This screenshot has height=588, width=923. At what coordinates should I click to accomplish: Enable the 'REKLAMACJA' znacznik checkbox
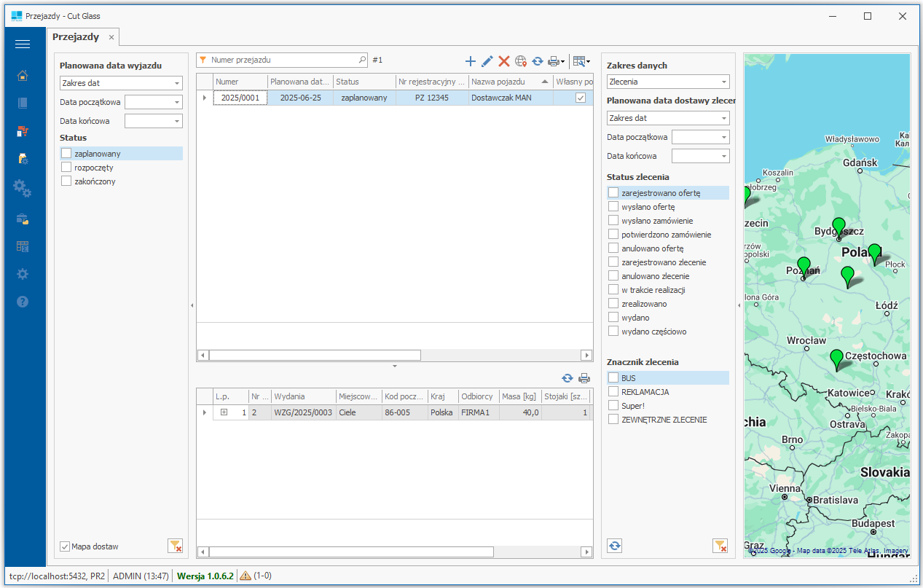613,392
